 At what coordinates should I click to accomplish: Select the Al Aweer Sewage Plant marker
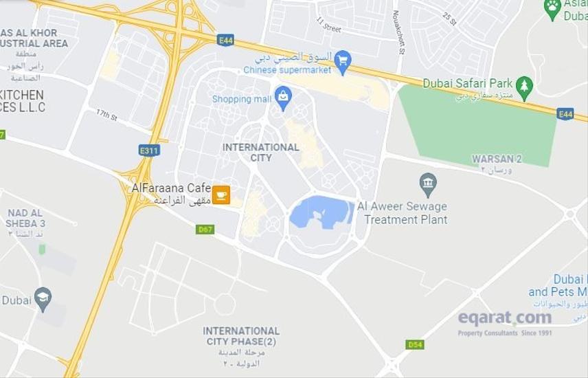click(x=428, y=185)
